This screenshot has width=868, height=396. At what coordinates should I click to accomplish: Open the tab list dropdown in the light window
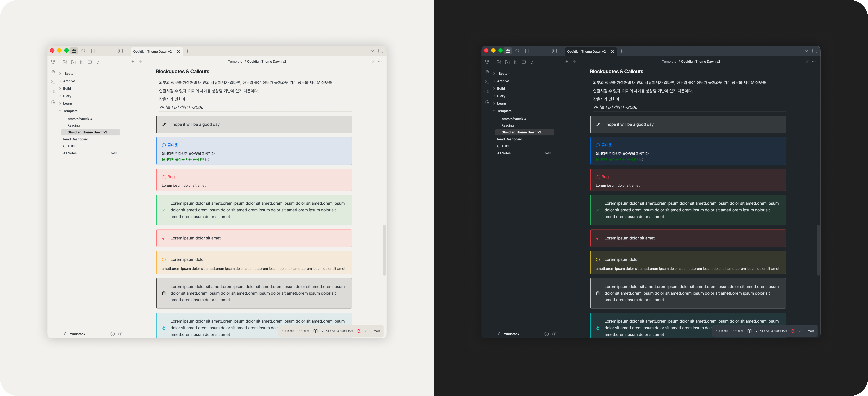(x=372, y=51)
